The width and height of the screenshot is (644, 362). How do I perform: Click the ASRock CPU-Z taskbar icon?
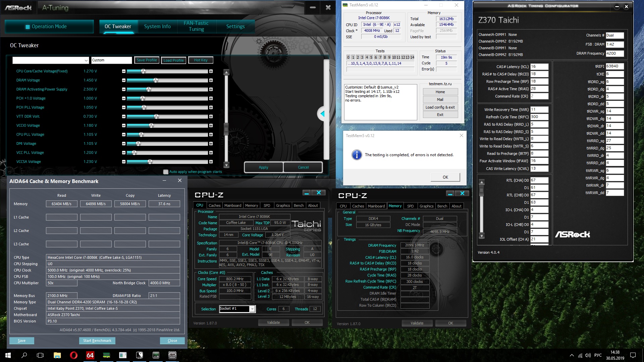click(172, 355)
